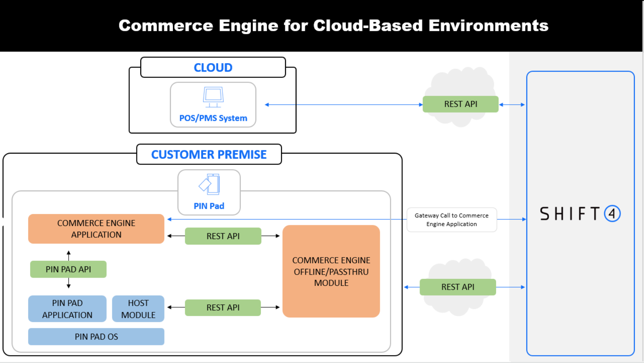Image resolution: width=644 pixels, height=363 pixels.
Task: Click the SHIFT wordmark text
Action: click(x=570, y=214)
